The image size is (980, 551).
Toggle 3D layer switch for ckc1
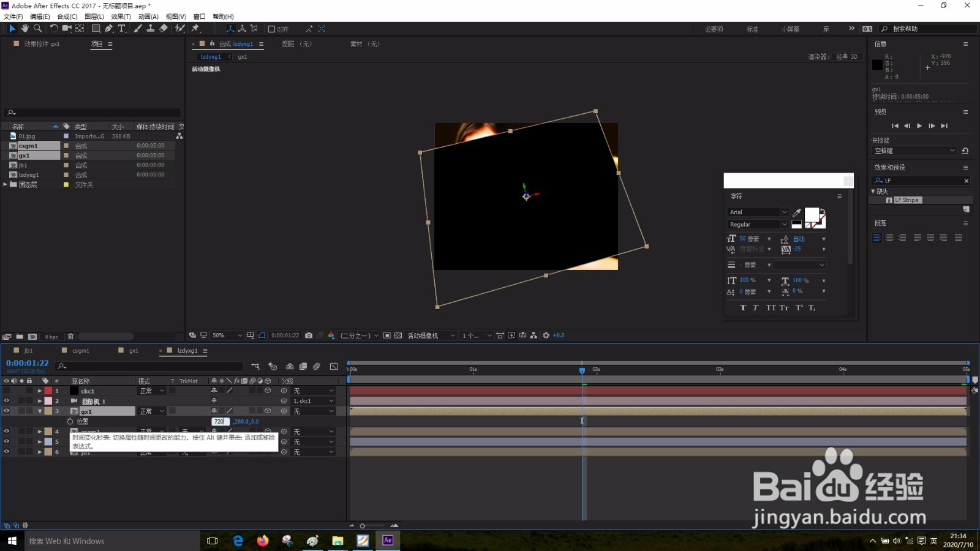tap(268, 391)
